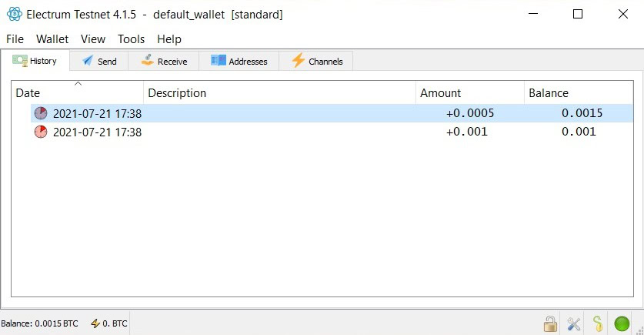Open the Help menu
This screenshot has height=335, width=644.
169,39
